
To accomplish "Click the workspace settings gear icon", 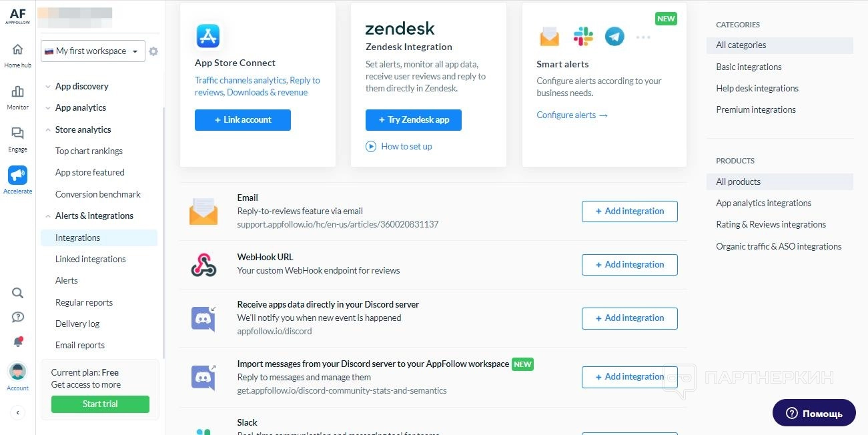I will pos(153,51).
